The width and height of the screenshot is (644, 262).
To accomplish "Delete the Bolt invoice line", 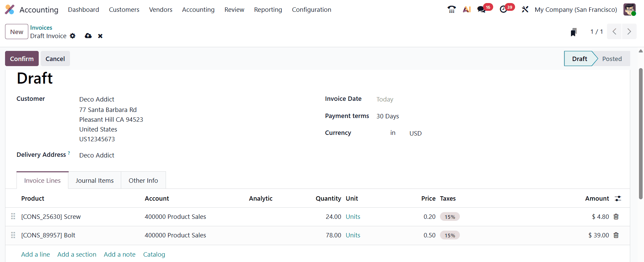I will coord(616,235).
